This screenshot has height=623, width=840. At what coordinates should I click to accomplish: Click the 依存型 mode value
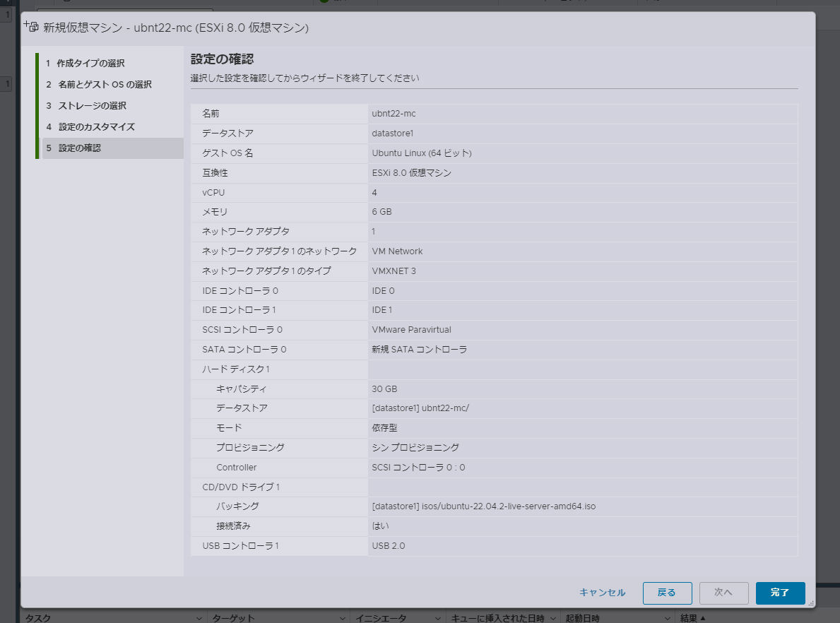384,428
